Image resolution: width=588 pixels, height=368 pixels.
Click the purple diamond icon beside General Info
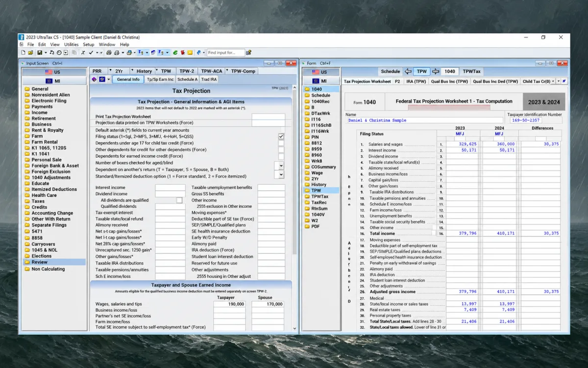[94, 79]
